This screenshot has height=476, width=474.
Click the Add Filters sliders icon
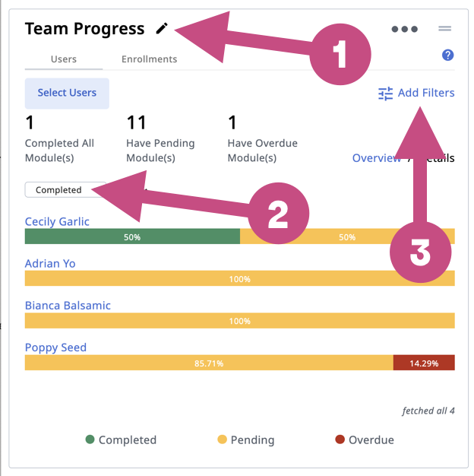point(386,94)
